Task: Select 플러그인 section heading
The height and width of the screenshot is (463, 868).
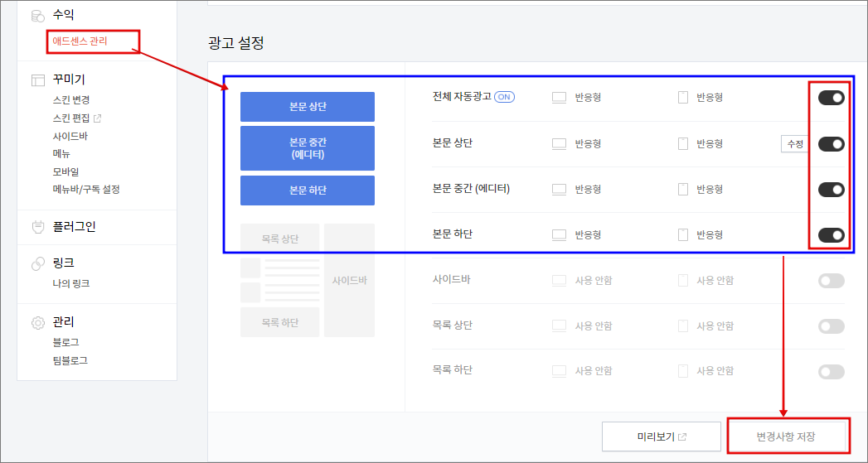Action: pos(74,227)
